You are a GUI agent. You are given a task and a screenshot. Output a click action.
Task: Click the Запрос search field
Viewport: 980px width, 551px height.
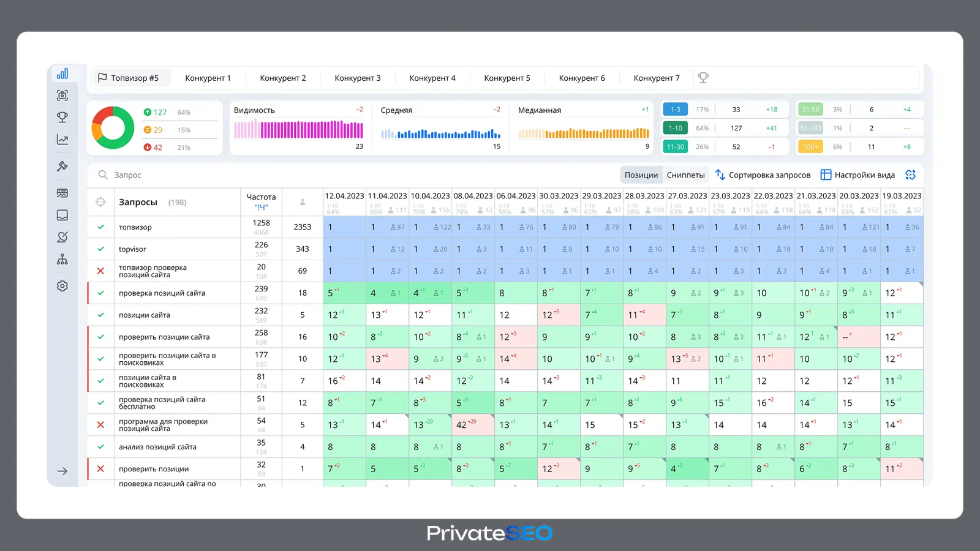pyautogui.click(x=355, y=175)
